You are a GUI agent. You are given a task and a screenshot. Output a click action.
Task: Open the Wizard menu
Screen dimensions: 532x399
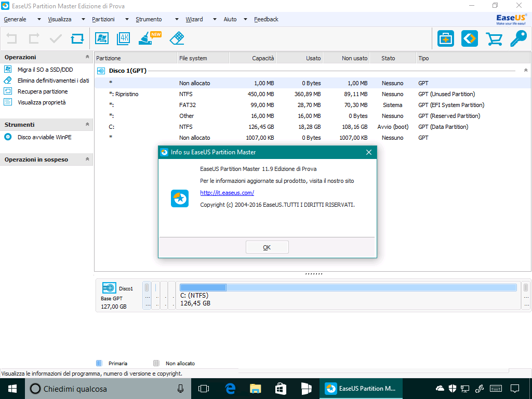pos(194,19)
